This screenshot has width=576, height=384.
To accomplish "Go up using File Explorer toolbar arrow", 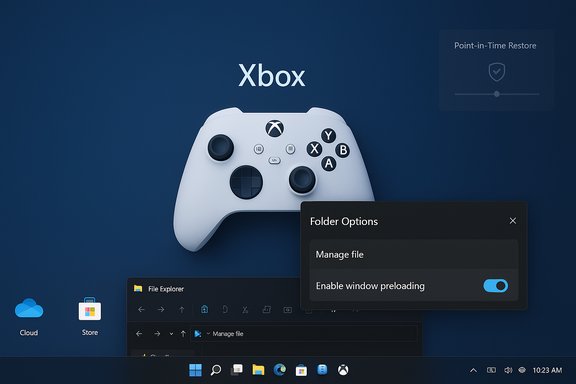I will (x=181, y=310).
